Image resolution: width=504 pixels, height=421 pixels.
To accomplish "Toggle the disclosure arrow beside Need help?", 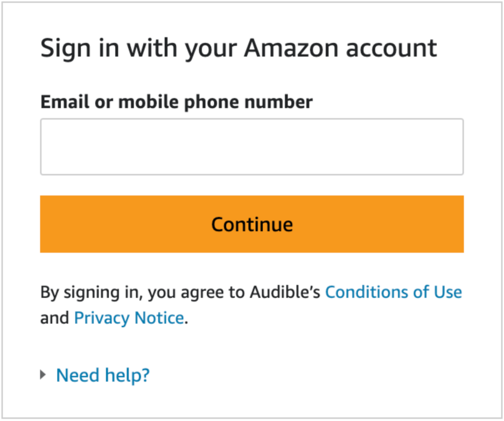I will [43, 375].
